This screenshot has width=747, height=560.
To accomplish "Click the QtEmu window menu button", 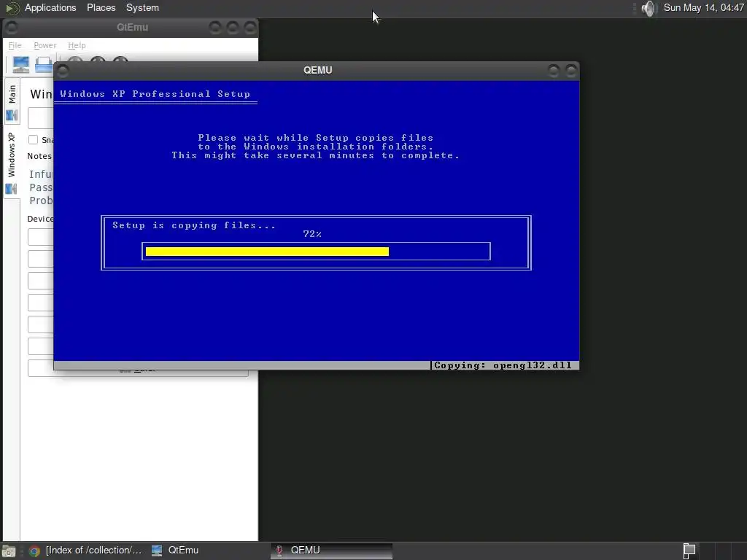I will point(12,28).
